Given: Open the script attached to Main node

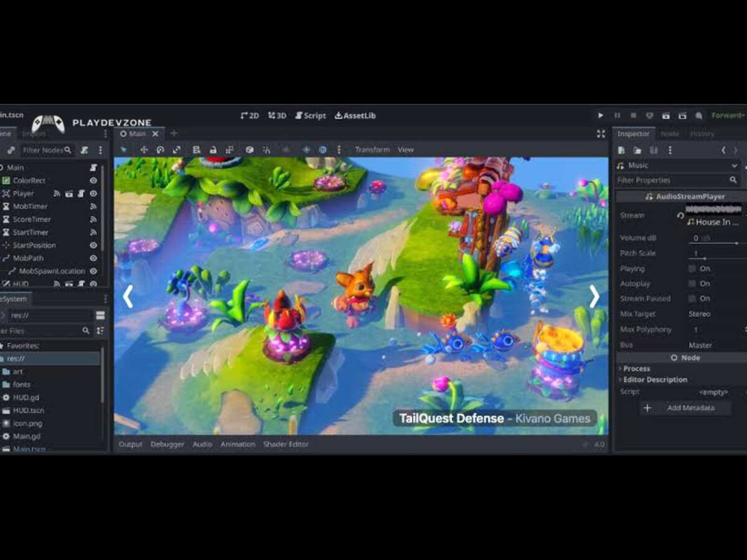Looking at the screenshot, I should [93, 167].
